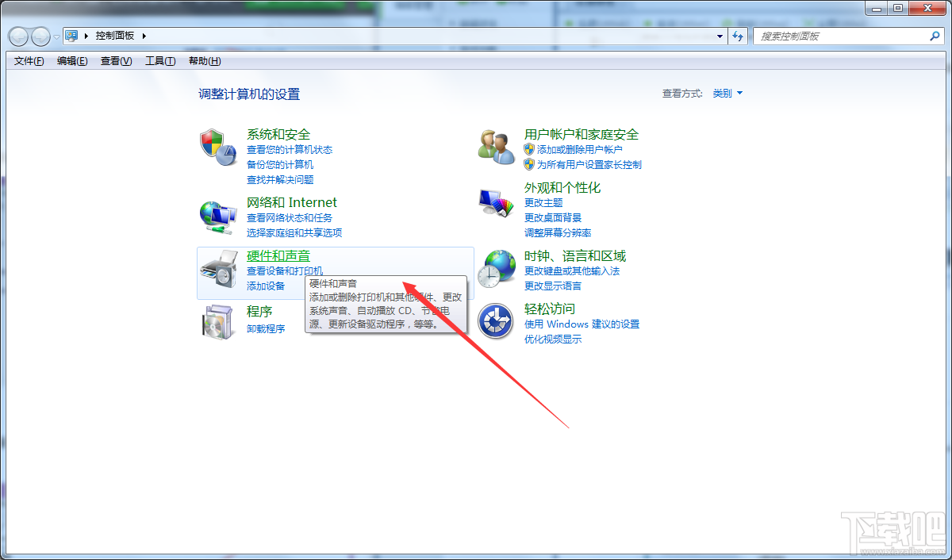Click 选择家庭组和共享选项 link
Image resolution: width=952 pixels, height=560 pixels.
[x=294, y=232]
